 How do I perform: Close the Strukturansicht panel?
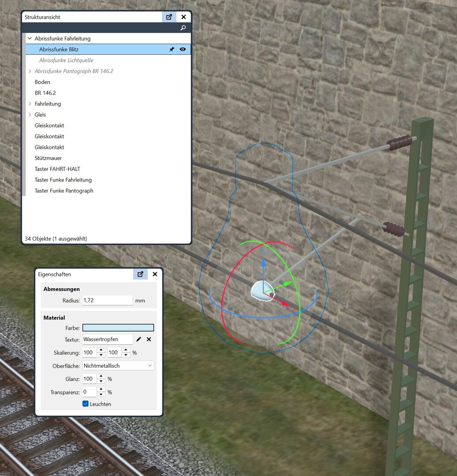pyautogui.click(x=184, y=17)
